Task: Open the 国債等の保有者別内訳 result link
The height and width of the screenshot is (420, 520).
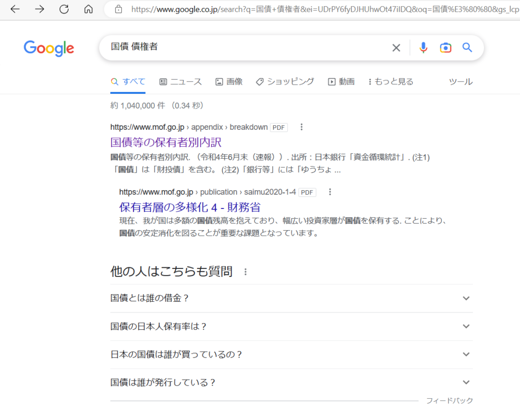Action: click(166, 142)
